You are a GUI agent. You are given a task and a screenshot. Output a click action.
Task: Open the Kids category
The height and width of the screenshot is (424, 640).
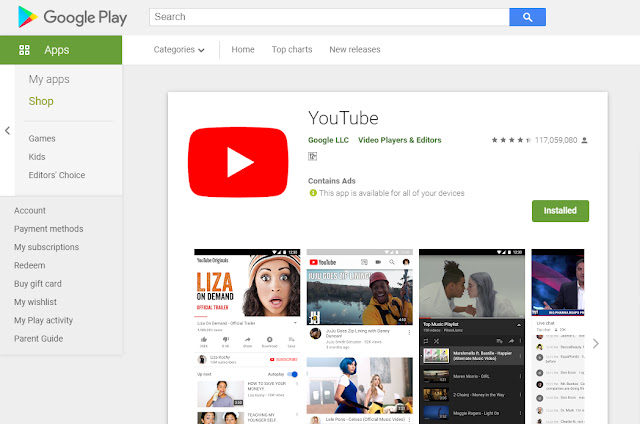click(x=37, y=157)
